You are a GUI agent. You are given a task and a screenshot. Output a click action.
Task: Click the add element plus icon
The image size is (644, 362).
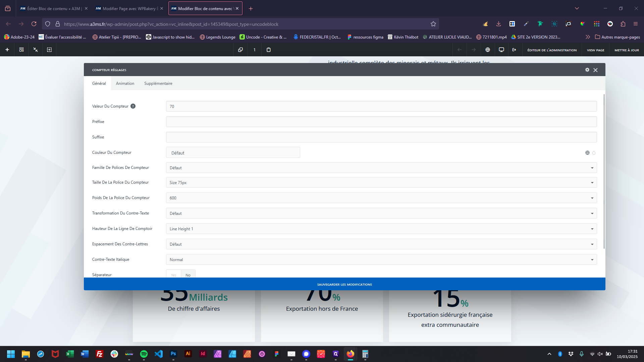pos(7,50)
